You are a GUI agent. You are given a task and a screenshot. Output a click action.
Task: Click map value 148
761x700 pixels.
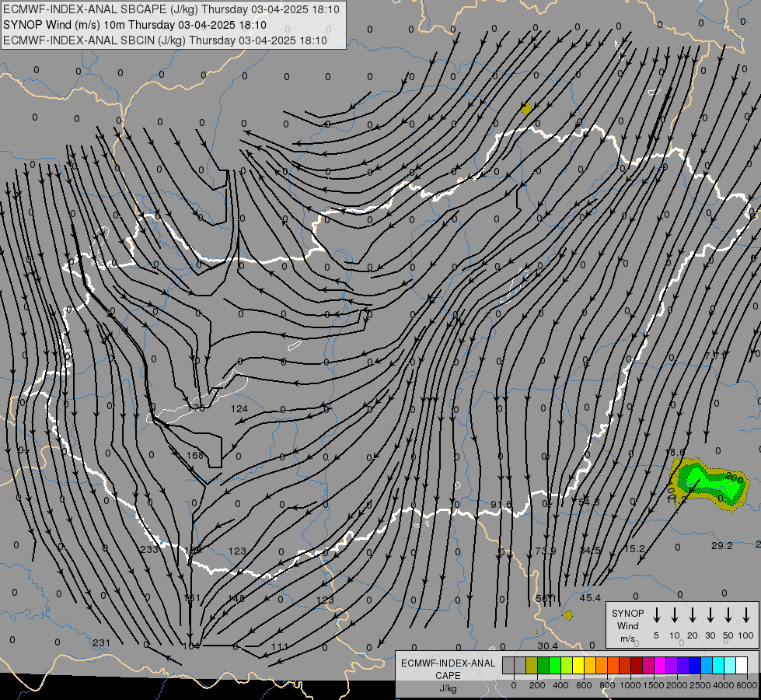[x=236, y=598]
